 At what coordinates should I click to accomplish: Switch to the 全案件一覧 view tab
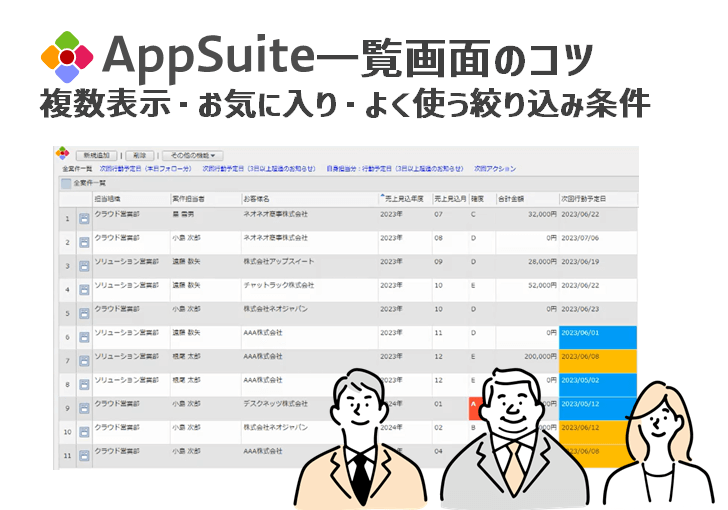coord(77,169)
